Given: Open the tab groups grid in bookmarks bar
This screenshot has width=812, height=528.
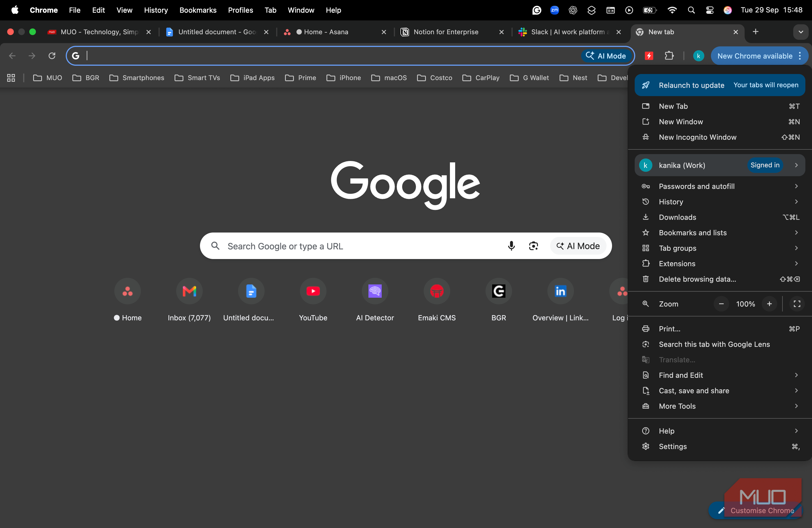Looking at the screenshot, I should [11, 78].
